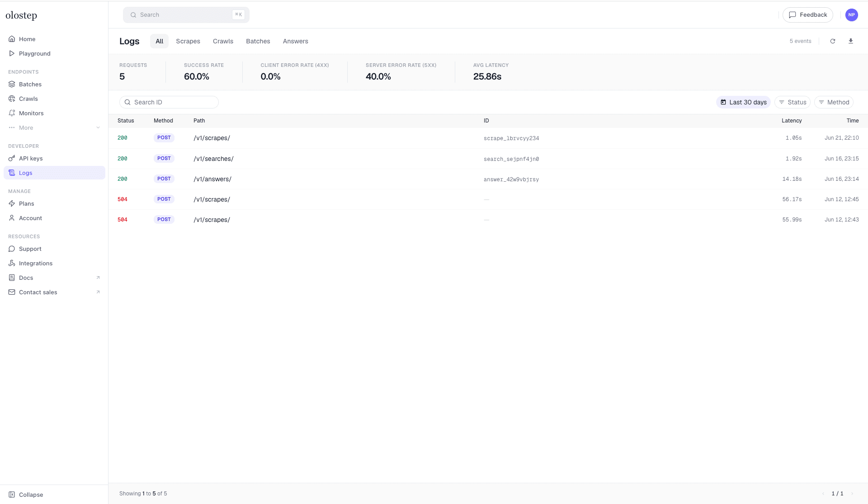The width and height of the screenshot is (868, 504).
Task: Open the Status filter dropdown
Action: [793, 102]
